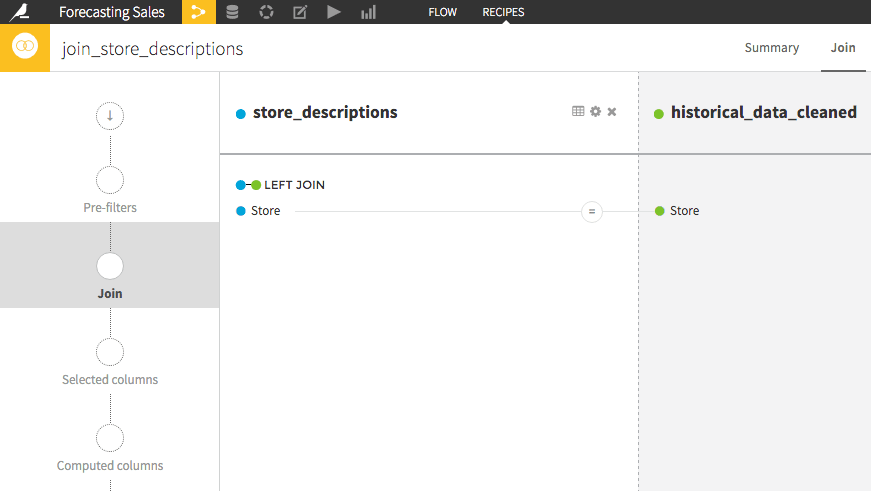The height and width of the screenshot is (491, 871).
Task: Open the Flow icon in top bar
Action: pyautogui.click(x=198, y=12)
